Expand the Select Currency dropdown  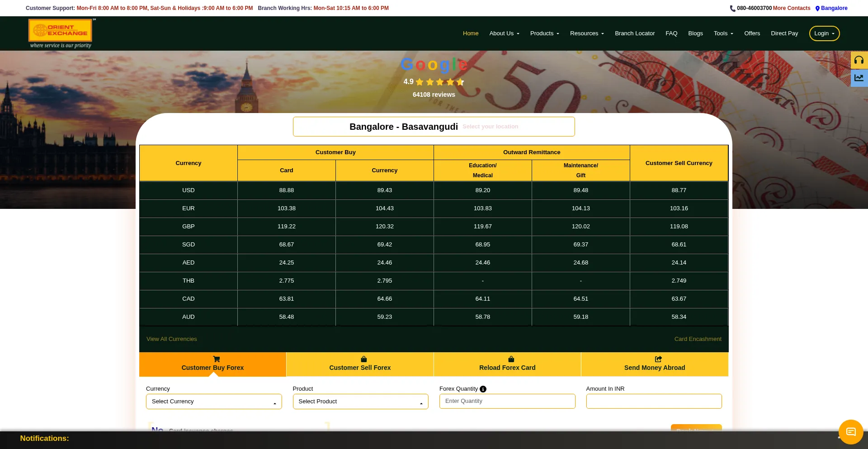[x=213, y=402]
